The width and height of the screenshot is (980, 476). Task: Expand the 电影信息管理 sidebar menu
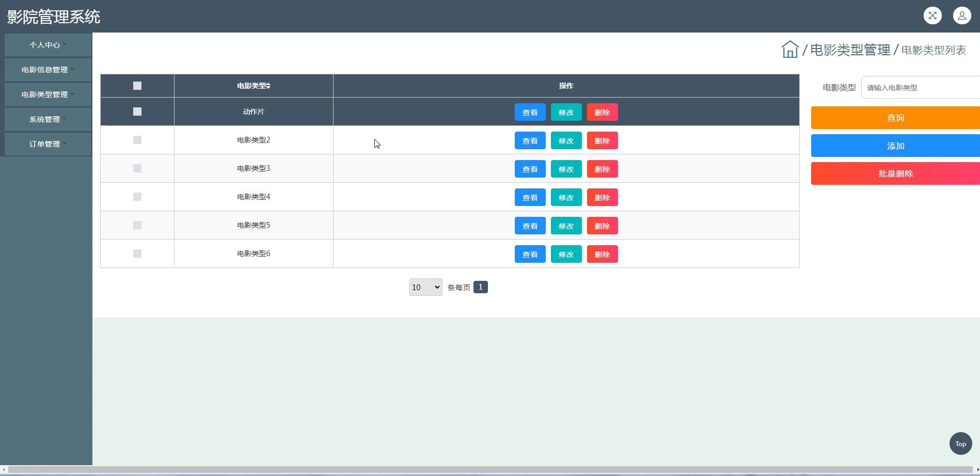pyautogui.click(x=48, y=70)
